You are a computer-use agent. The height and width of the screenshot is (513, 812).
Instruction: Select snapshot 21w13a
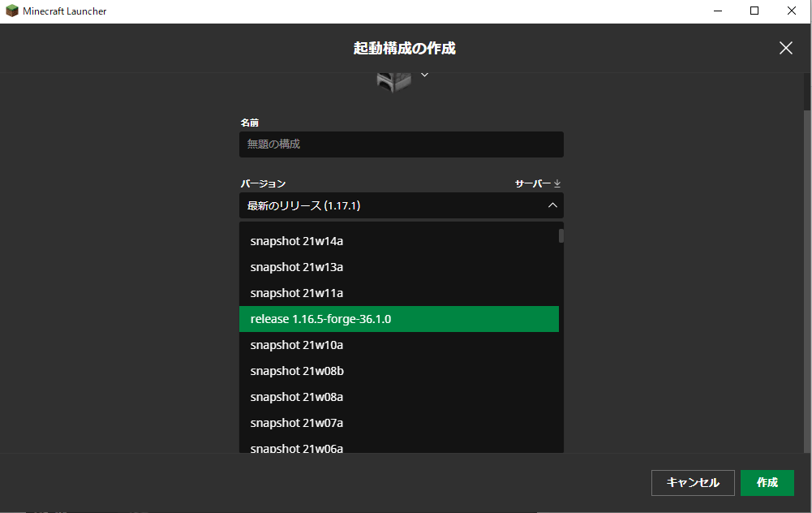point(399,267)
